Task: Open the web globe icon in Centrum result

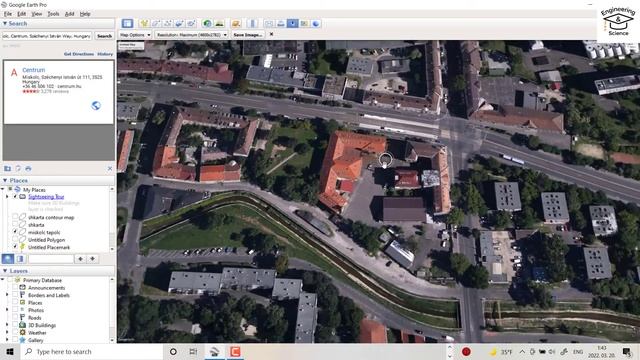Action: point(96,105)
